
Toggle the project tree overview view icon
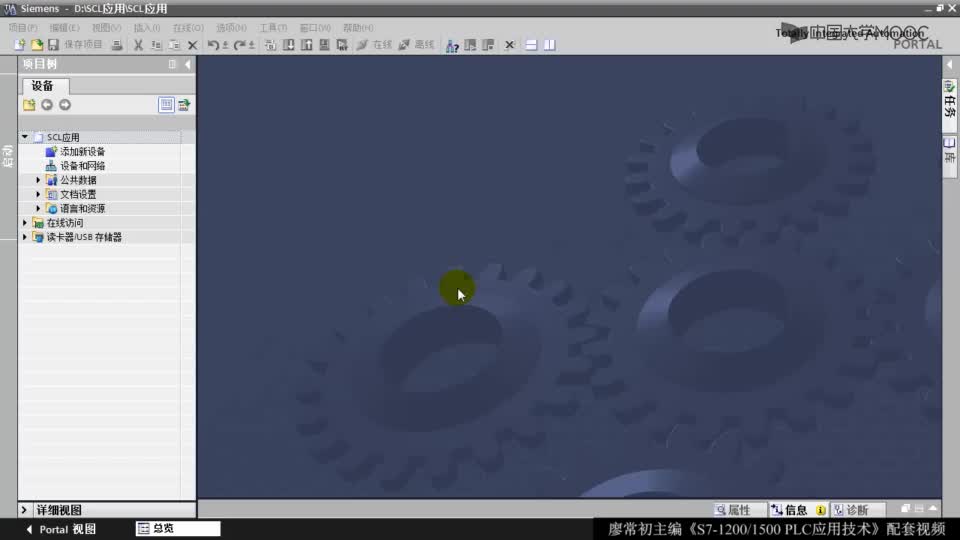pyautogui.click(x=166, y=105)
